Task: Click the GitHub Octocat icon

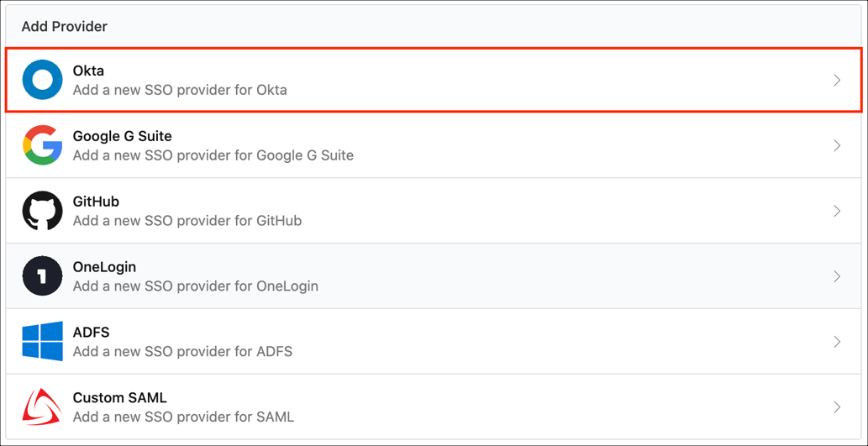Action: tap(43, 211)
